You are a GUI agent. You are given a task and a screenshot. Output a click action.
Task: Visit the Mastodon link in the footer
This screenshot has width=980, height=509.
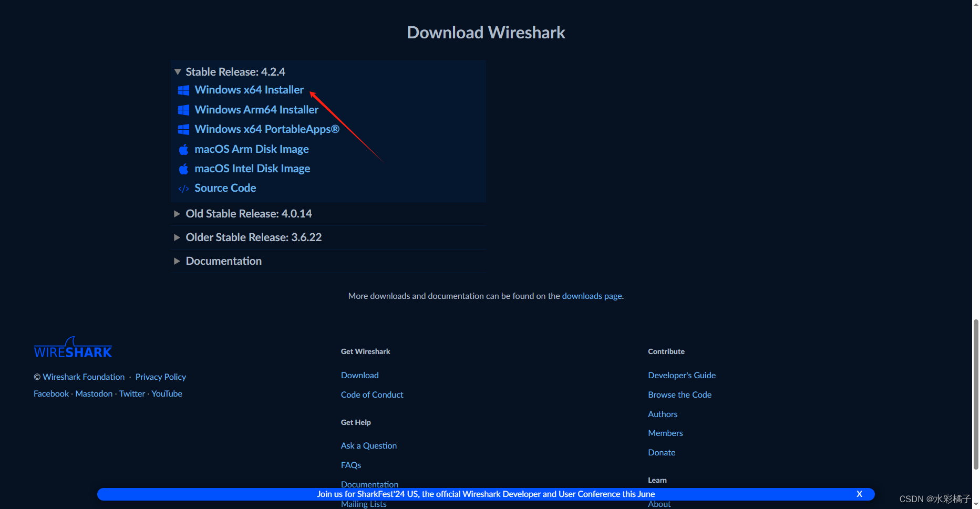[94, 394]
